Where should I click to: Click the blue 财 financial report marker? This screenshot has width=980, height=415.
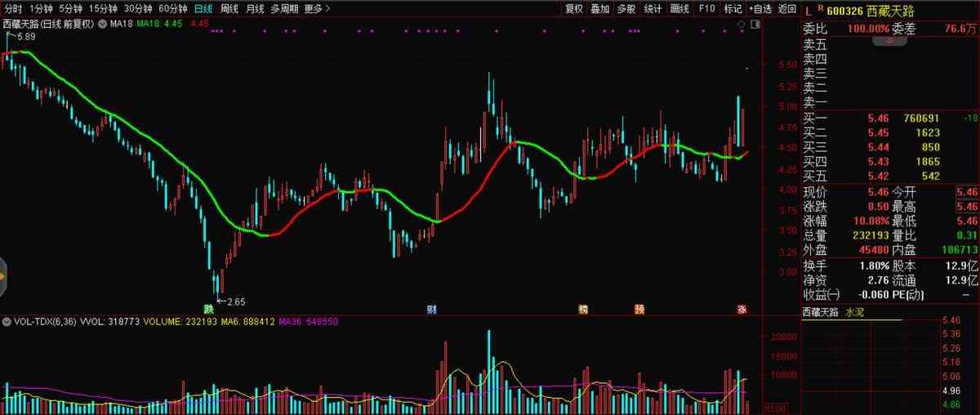click(x=431, y=309)
